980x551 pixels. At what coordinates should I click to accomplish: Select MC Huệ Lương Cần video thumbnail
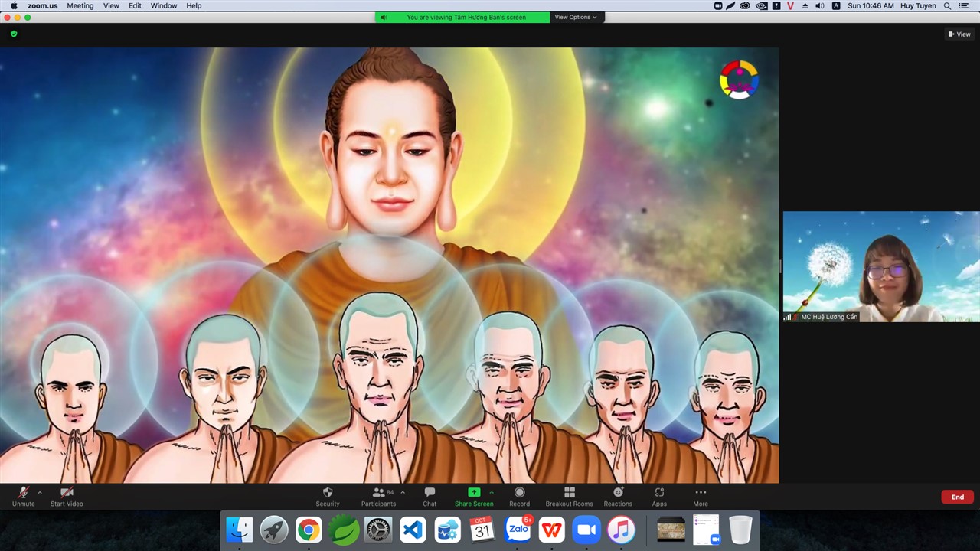[880, 266]
